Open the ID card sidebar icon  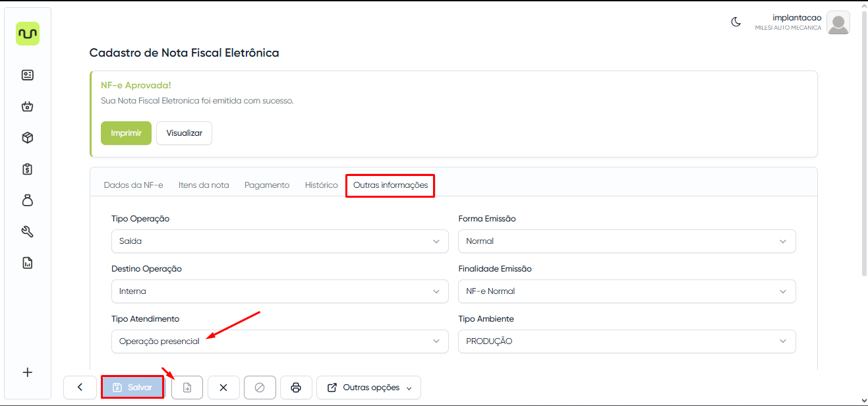28,75
